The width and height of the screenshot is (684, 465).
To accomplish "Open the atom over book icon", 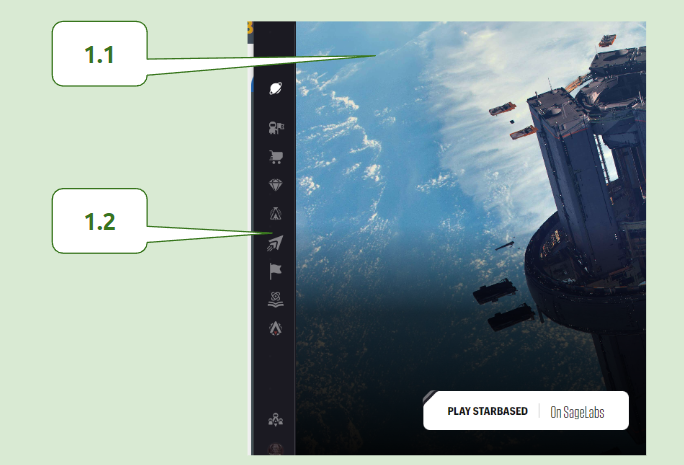I will coord(276,300).
